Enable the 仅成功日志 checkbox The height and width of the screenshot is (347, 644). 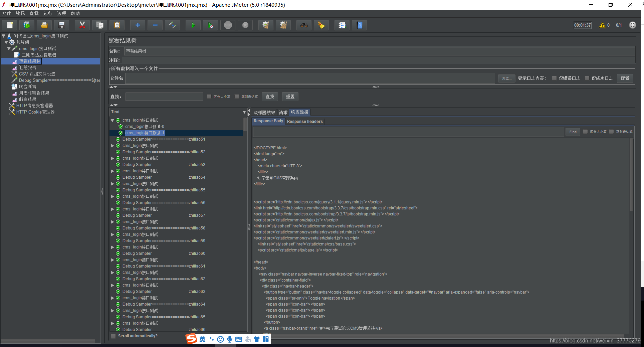point(587,78)
